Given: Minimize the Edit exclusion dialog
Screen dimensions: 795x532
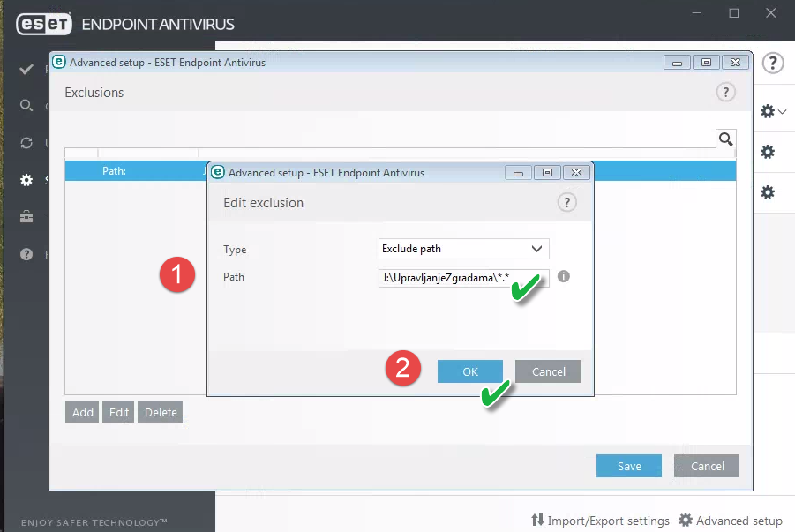Looking at the screenshot, I should pyautogui.click(x=518, y=173).
